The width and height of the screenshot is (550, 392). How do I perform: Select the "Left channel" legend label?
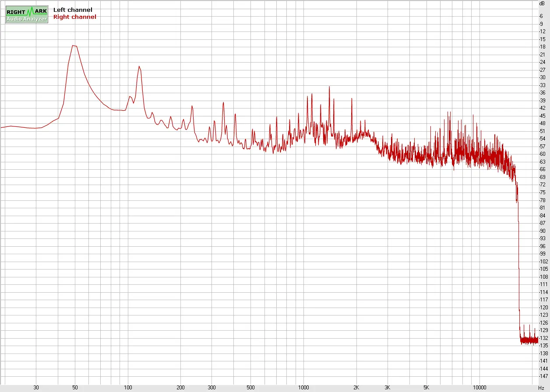[73, 10]
